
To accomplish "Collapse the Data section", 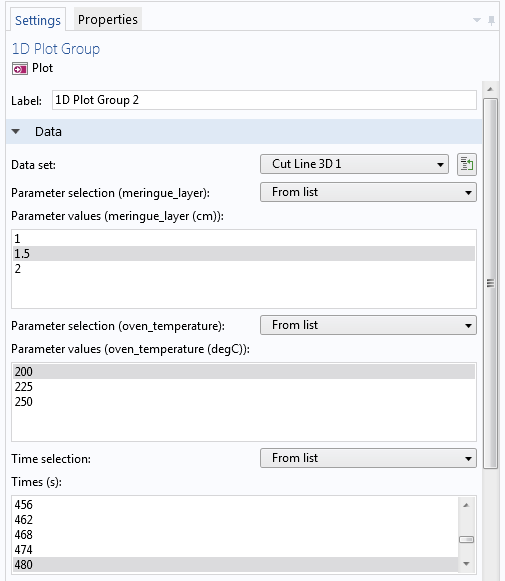I will pos(16,132).
